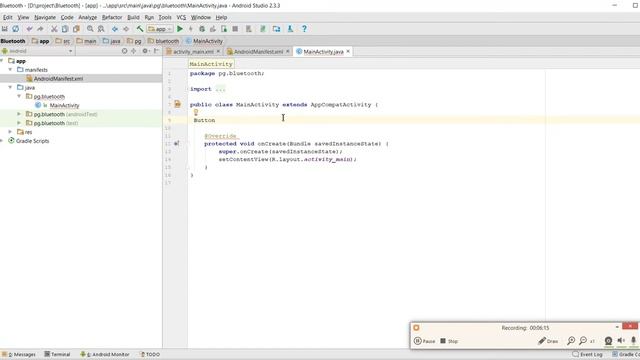
Task: Open the recording bar minimize dropdown arrow
Action: [x=617, y=327]
